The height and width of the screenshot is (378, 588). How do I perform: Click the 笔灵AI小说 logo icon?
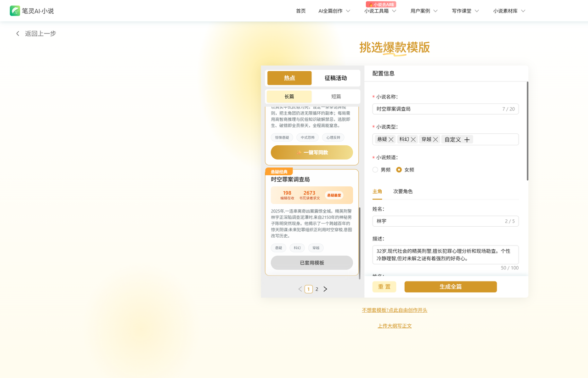tap(15, 11)
